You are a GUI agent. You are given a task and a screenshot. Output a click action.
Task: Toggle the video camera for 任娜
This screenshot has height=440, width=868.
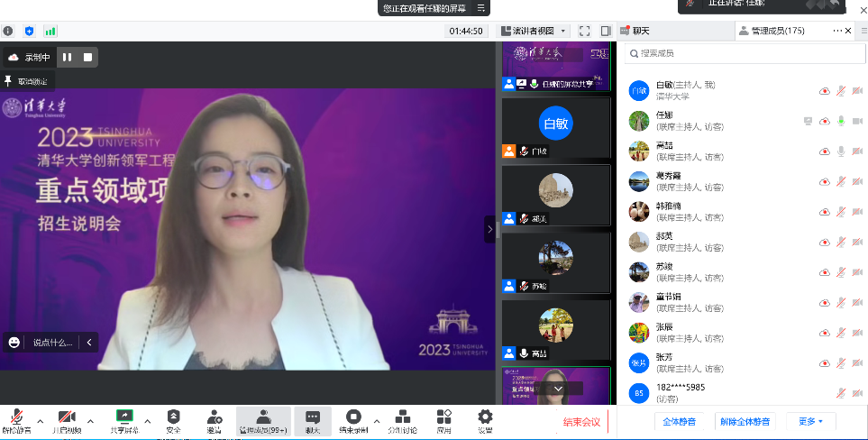pyautogui.click(x=857, y=121)
